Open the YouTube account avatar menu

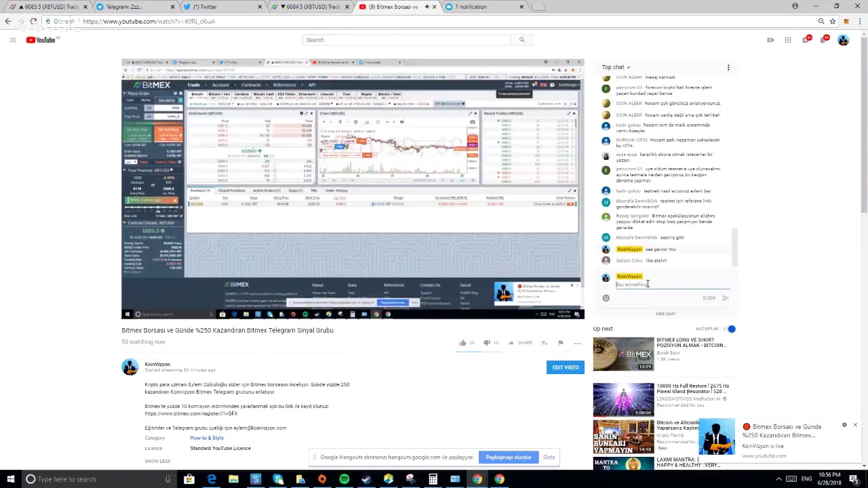coord(843,40)
